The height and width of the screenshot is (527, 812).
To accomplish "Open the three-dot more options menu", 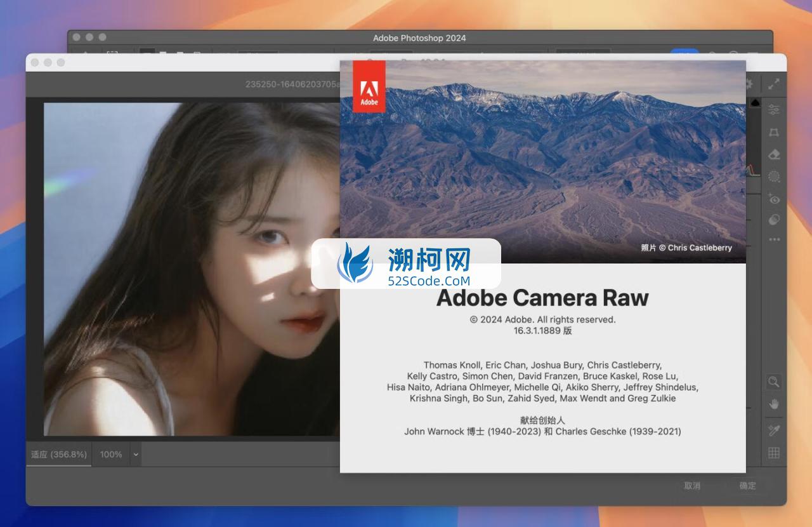I will (x=774, y=239).
